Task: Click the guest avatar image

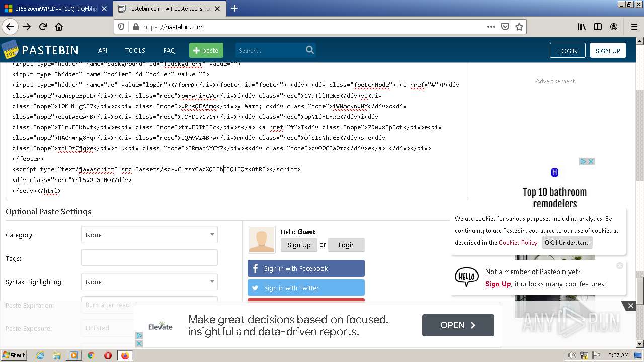Action: pos(262,239)
